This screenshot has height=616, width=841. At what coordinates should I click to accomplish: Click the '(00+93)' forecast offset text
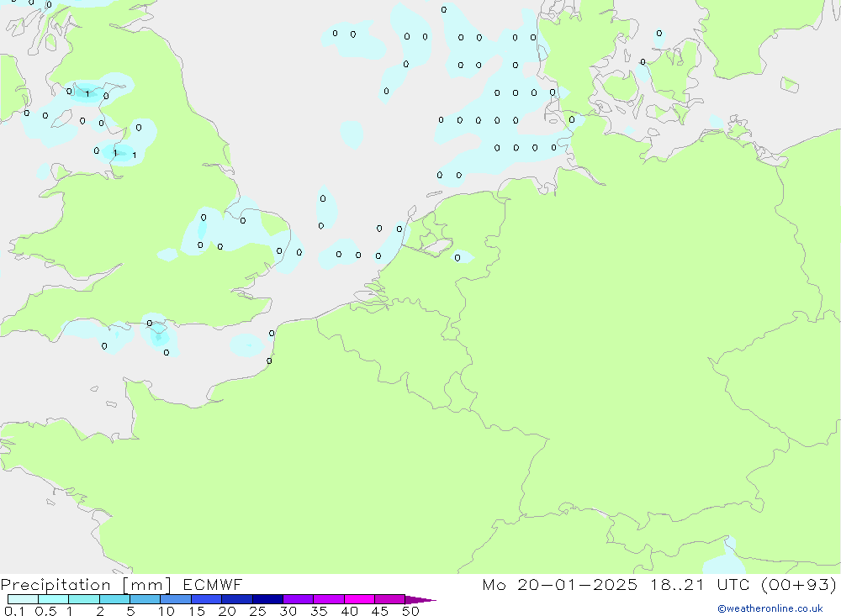click(799, 584)
